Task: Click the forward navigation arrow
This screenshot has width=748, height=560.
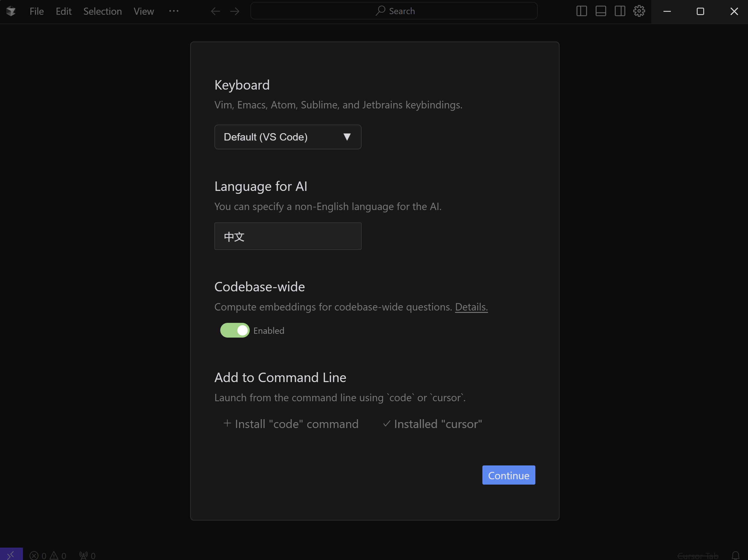Action: [x=235, y=11]
